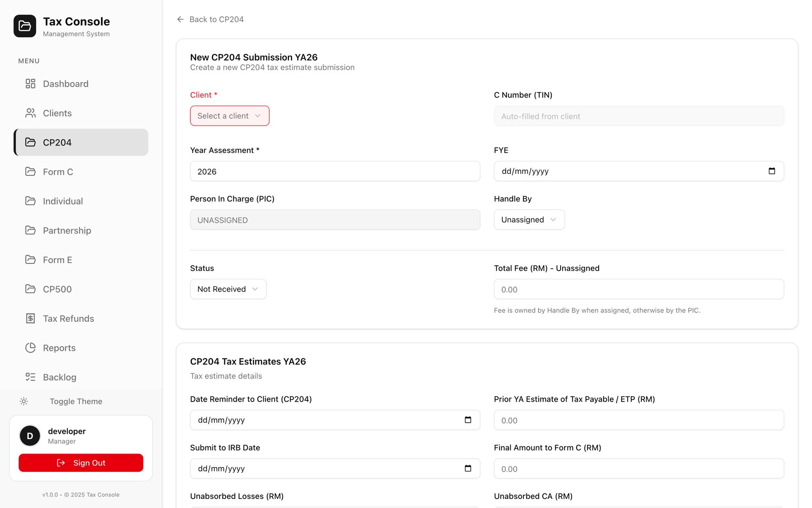812x508 pixels.
Task: Click the Dashboard grid icon
Action: 31,84
